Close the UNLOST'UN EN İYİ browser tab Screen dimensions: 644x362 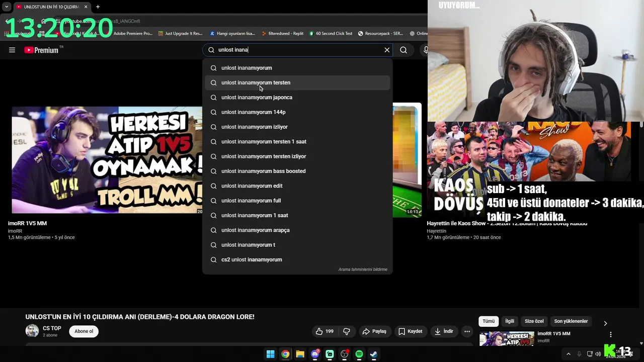86,7
